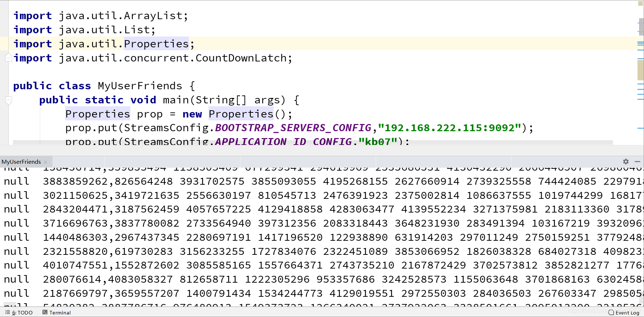Click output value 3021150625
Screen dimensions: 644x317
pyautogui.click(x=75, y=195)
